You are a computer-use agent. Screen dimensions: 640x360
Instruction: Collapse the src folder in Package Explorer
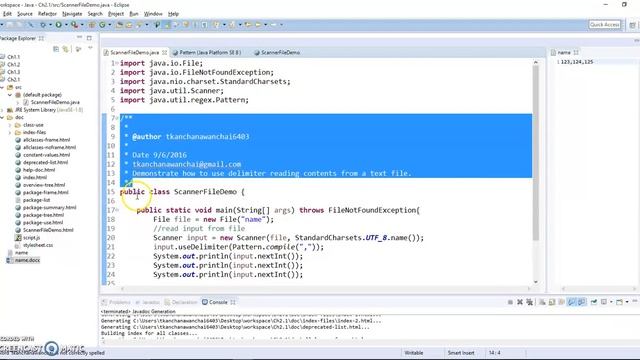click(x=3, y=87)
